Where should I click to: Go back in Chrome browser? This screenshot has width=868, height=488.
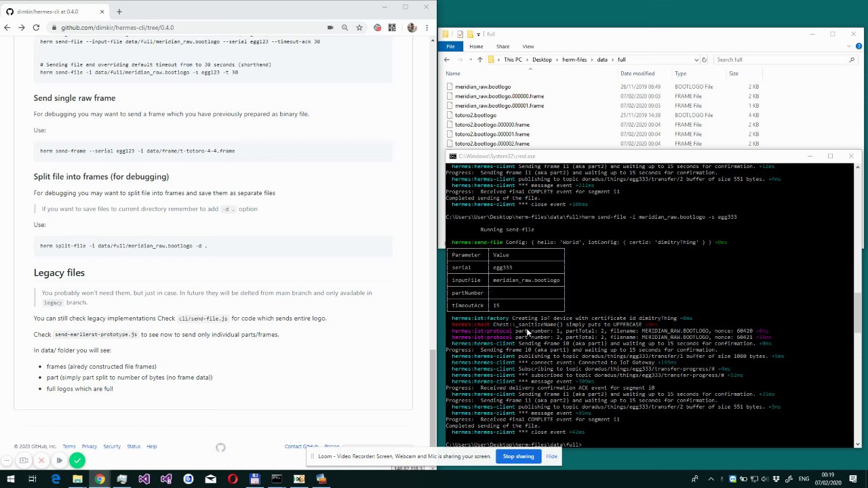tap(7, 27)
